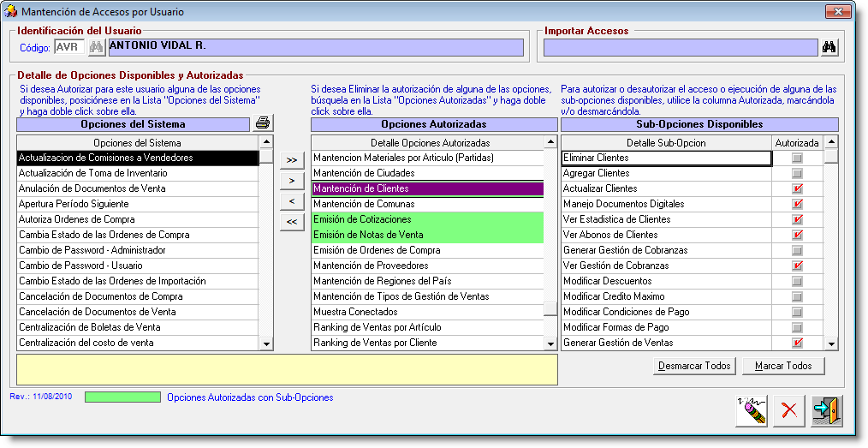Select Centralización de Boletas de Venta
This screenshot has width=868, height=448.
138,327
